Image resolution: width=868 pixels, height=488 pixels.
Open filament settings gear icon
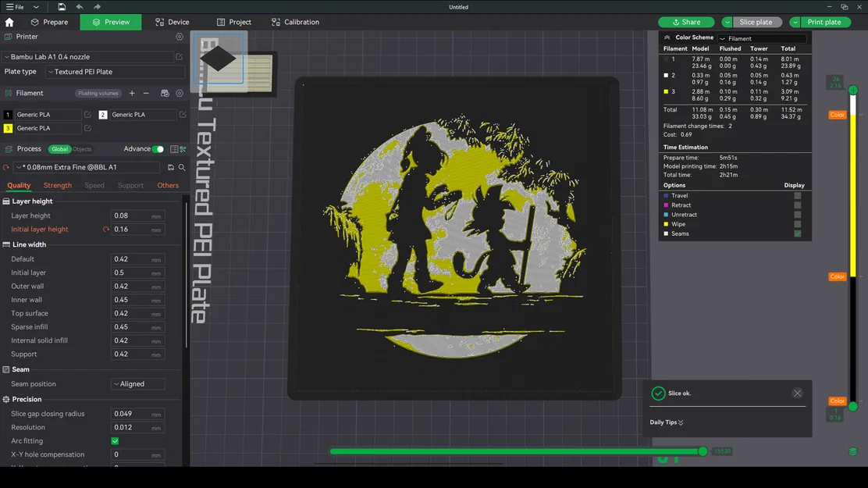pos(180,93)
